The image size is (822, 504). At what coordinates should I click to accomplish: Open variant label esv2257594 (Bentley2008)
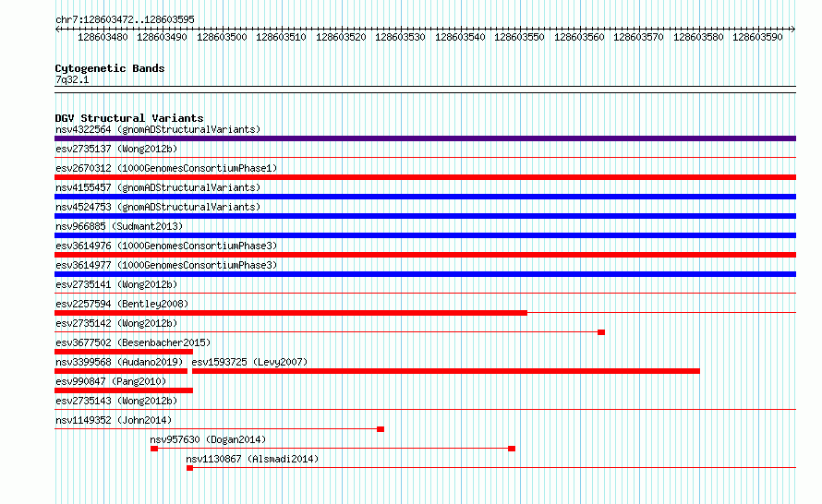122,304
